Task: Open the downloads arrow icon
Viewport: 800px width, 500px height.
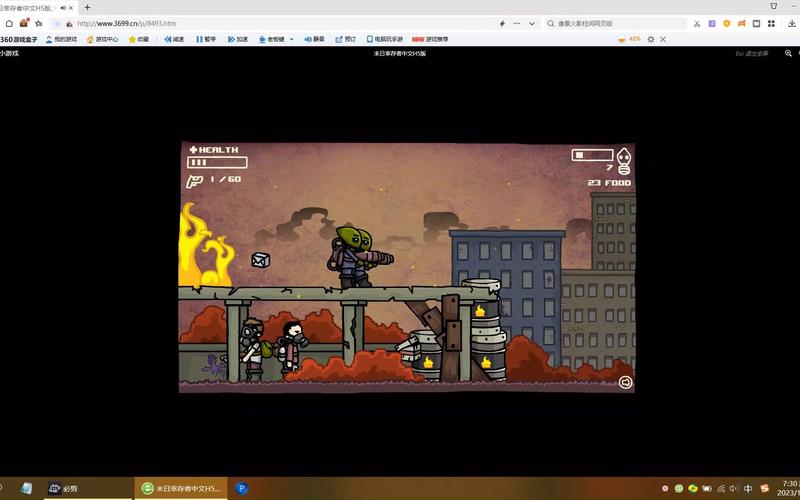Action: tap(791, 23)
